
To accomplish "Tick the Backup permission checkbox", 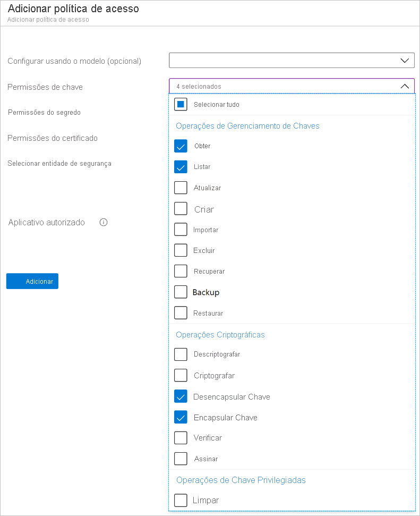I will point(181,292).
